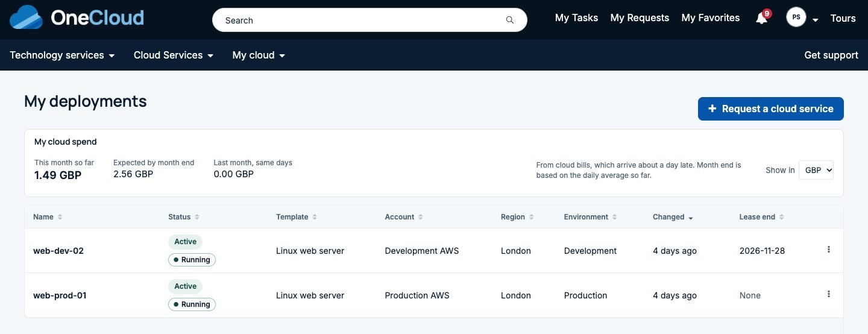The height and width of the screenshot is (334, 868).
Task: Open the notifications bell
Action: 762,18
